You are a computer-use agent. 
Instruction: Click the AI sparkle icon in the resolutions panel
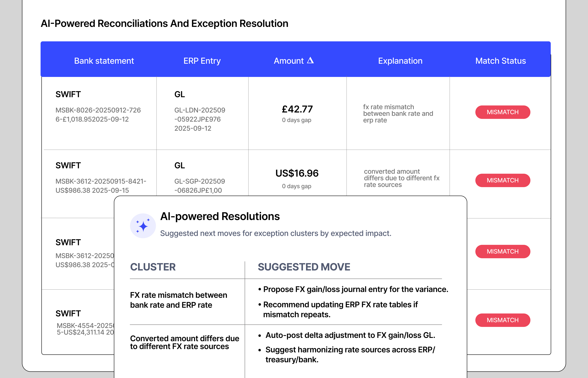click(143, 226)
